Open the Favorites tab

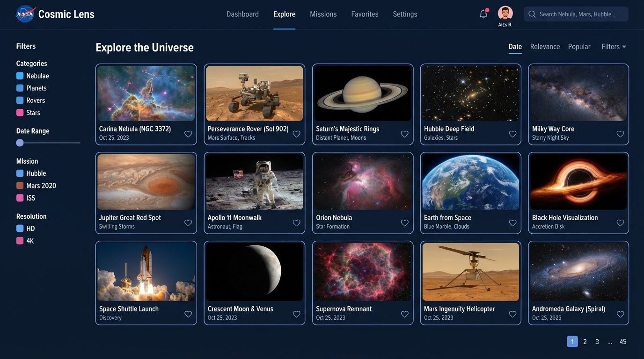pos(365,14)
